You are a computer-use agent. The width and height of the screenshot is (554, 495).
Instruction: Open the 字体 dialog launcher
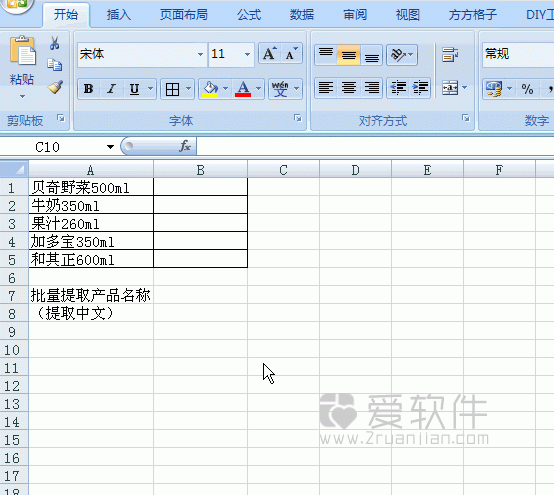(x=298, y=118)
